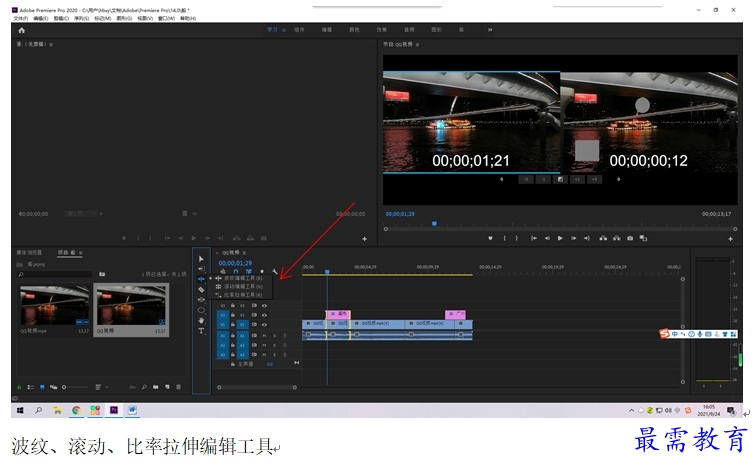
Task: Select the Selection (arrow) tool
Action: [201, 259]
